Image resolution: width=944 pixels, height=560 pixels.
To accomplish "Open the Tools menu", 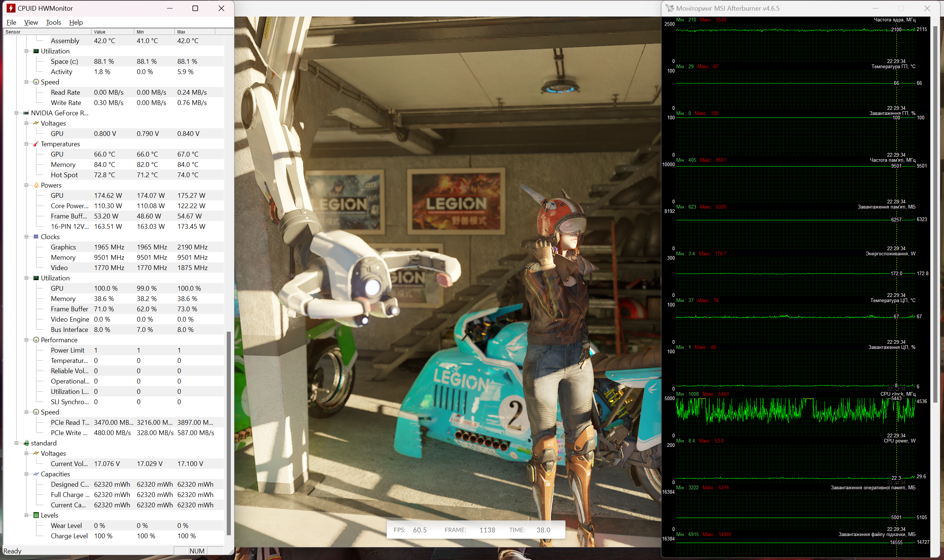I will pyautogui.click(x=53, y=22).
